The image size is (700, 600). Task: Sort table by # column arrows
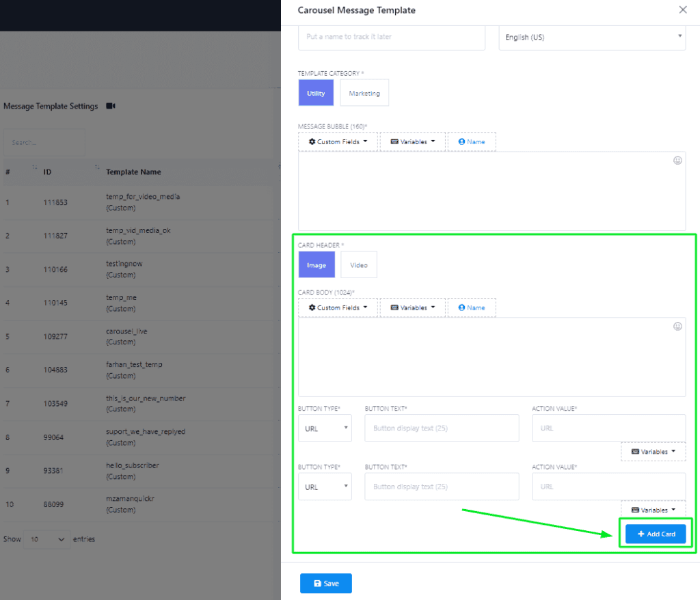point(35,167)
